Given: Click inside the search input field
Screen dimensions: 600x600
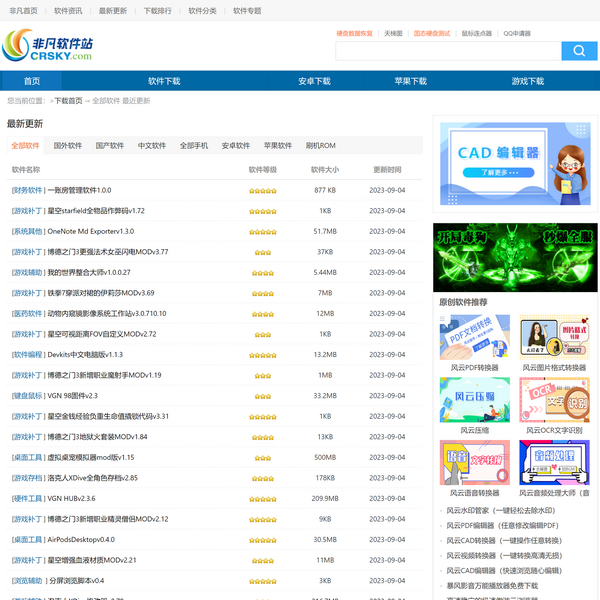Looking at the screenshot, I should [447, 51].
